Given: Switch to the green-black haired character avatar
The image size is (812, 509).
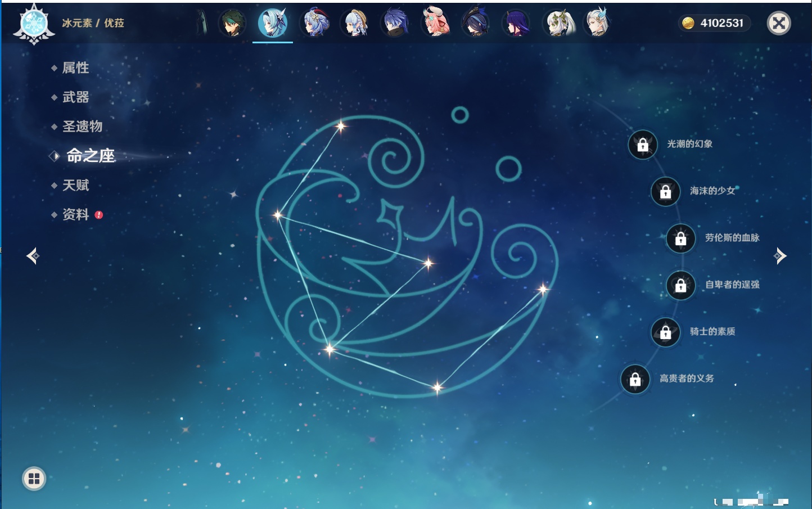Looking at the screenshot, I should pos(232,23).
